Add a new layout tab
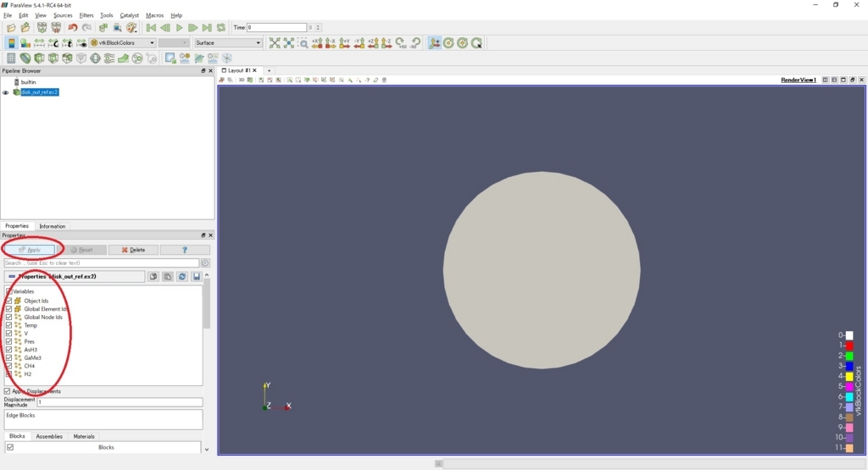The height and width of the screenshot is (470, 868). tap(269, 71)
